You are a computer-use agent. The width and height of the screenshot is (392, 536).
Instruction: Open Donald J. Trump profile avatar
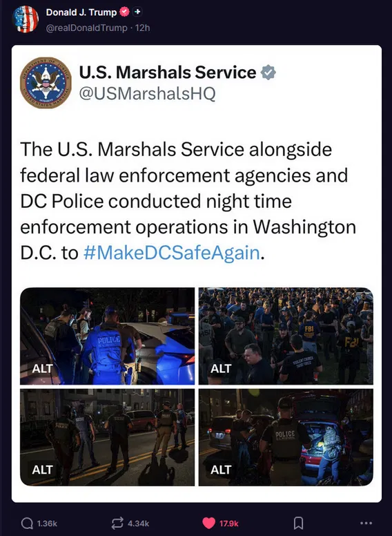(25, 19)
